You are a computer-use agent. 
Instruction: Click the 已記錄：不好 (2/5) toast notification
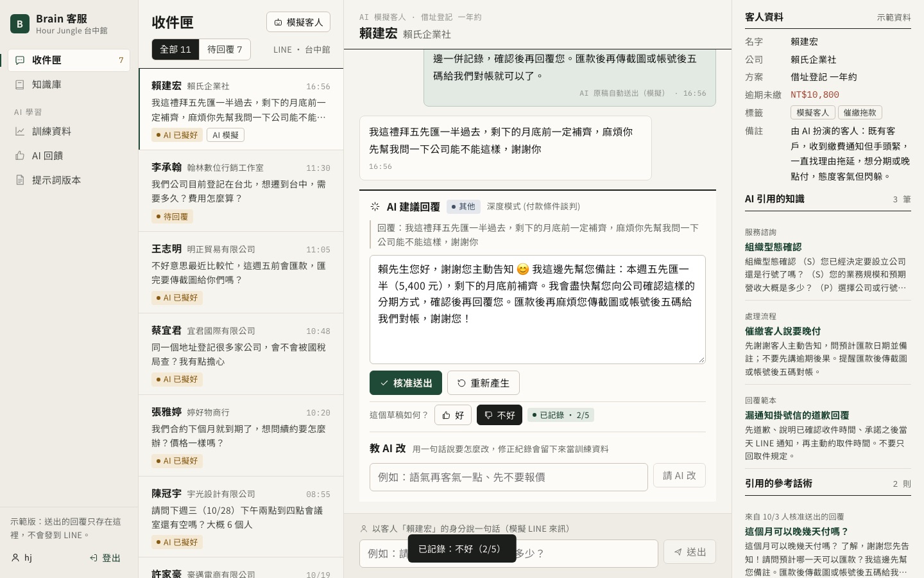(462, 548)
